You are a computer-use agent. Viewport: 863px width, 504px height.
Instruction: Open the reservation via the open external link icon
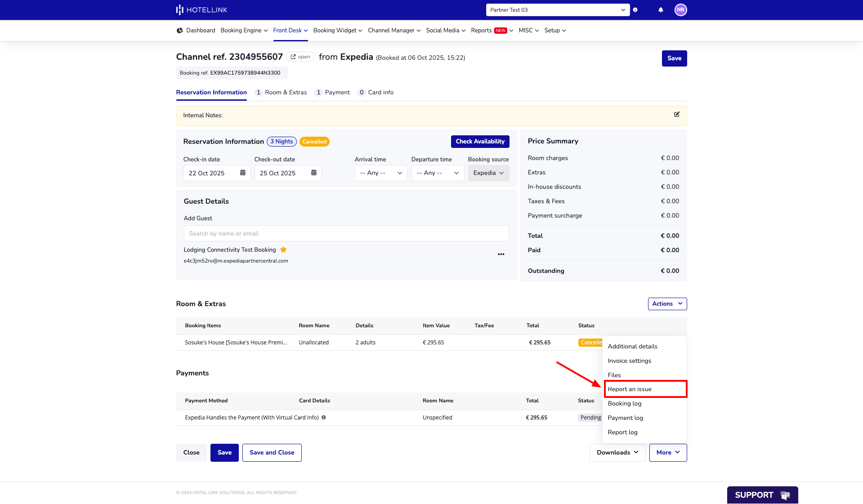pos(300,57)
